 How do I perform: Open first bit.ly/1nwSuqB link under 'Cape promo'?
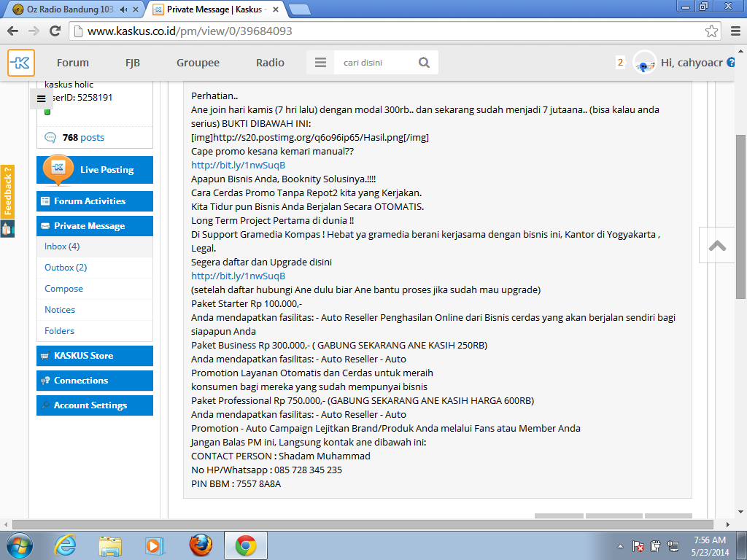click(239, 166)
